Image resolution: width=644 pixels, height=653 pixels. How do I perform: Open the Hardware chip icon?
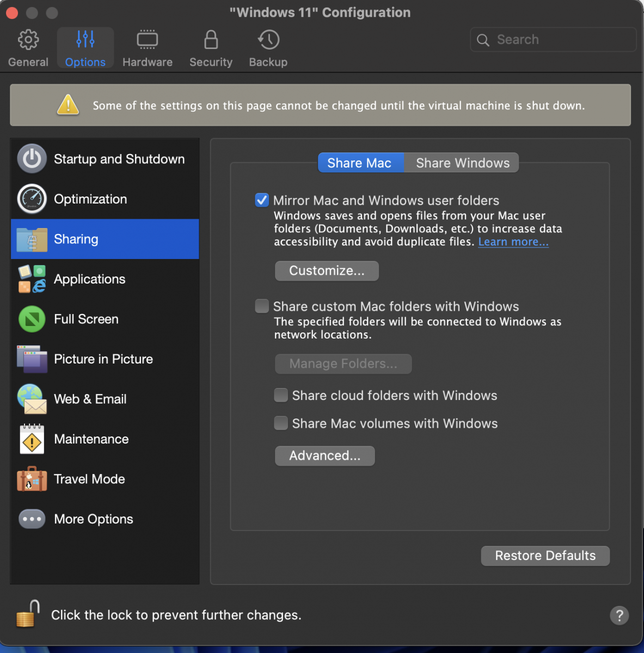(x=148, y=39)
